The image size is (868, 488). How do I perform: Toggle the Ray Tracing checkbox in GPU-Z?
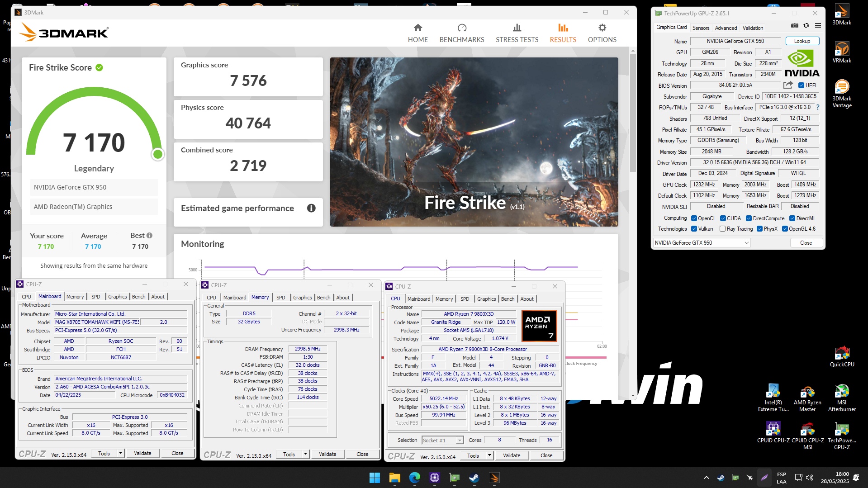[722, 229]
